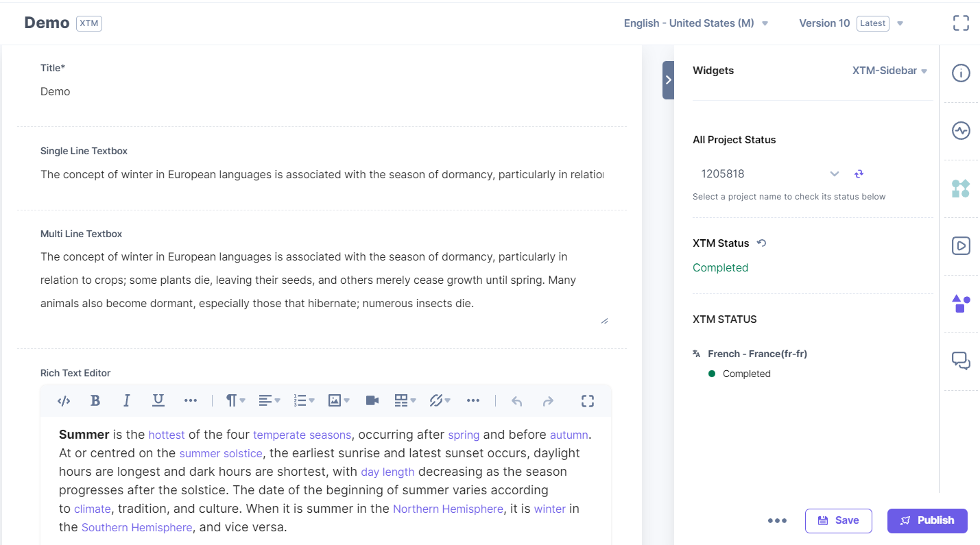Viewport: 980px width, 545px height.
Task: Open activity pulse icon in right rail
Action: click(961, 130)
